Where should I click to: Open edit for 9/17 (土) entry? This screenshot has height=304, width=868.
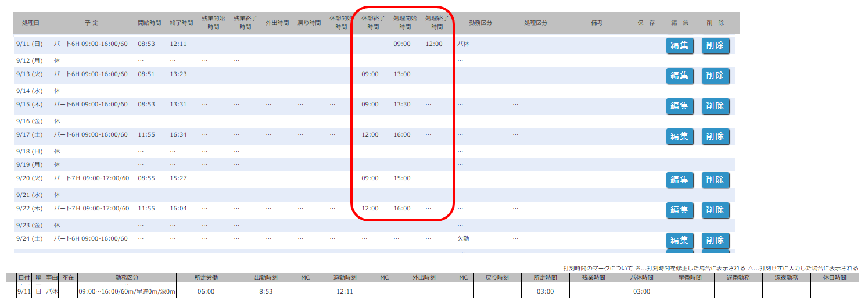click(680, 136)
